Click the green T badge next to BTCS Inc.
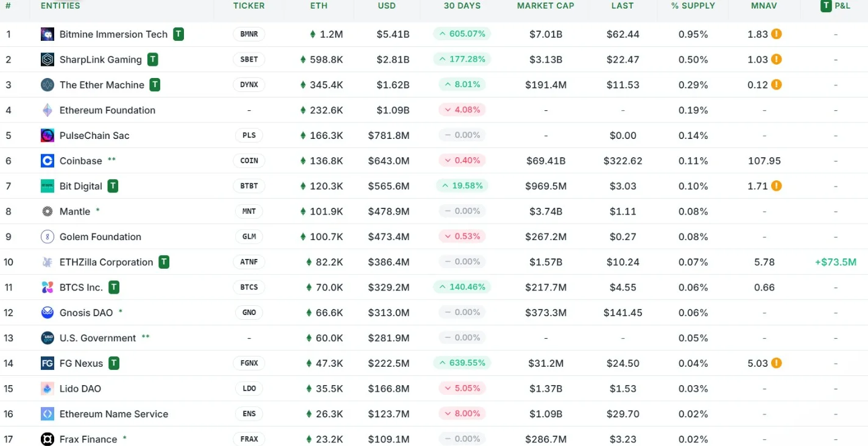This screenshot has height=446, width=868. click(114, 287)
